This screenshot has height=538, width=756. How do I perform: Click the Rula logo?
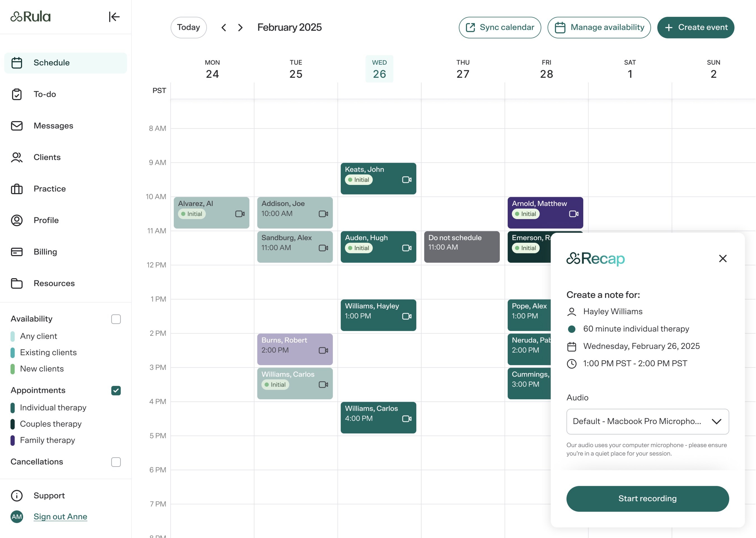point(31,17)
